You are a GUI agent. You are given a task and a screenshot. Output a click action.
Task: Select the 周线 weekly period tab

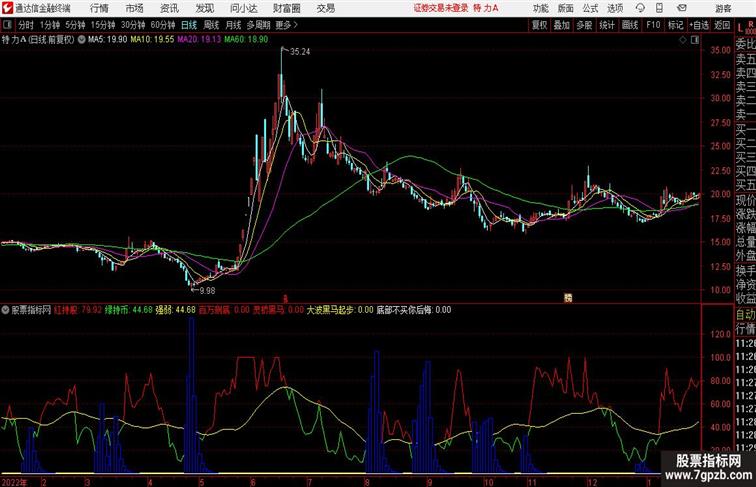[x=211, y=25]
